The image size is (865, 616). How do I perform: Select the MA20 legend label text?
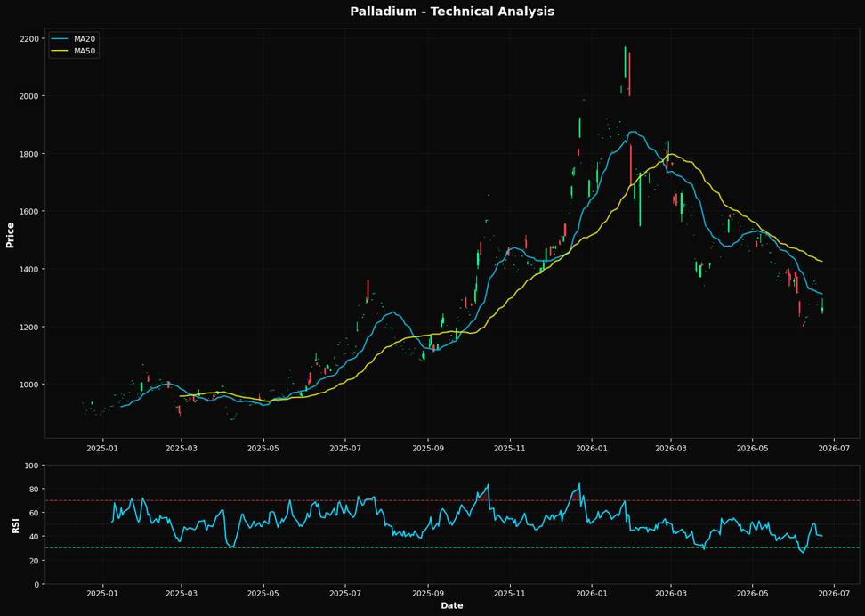pyautogui.click(x=86, y=39)
